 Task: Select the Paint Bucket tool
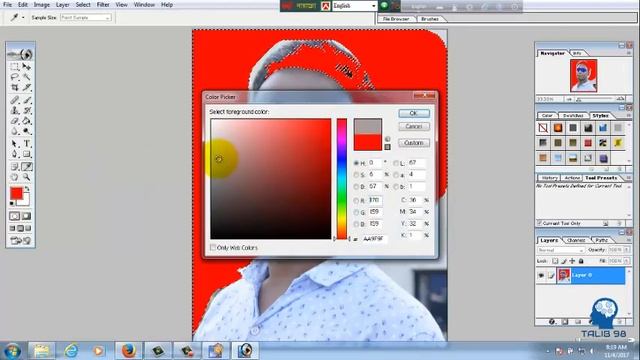27,121
